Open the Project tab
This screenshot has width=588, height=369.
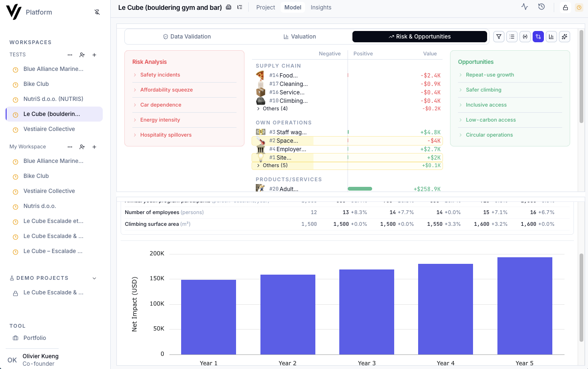[x=265, y=7]
